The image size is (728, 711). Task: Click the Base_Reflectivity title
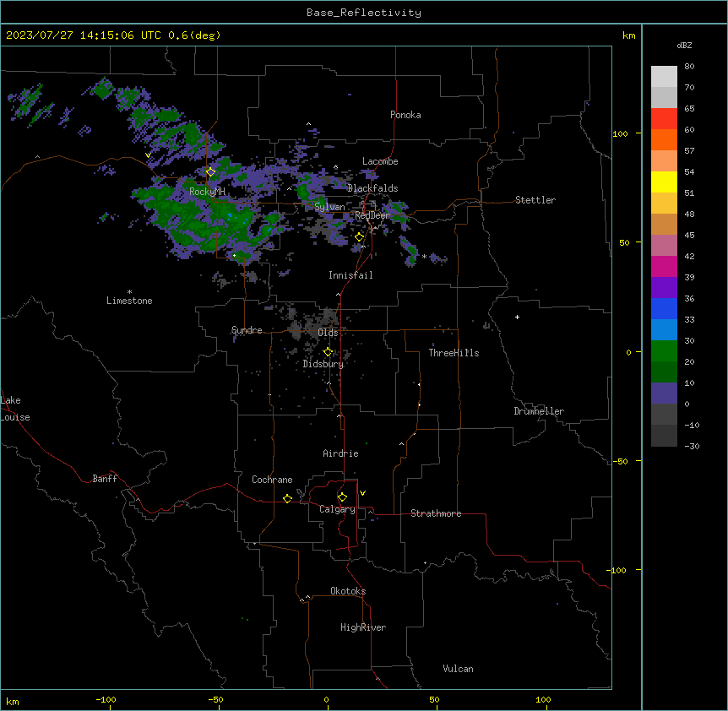(x=364, y=13)
